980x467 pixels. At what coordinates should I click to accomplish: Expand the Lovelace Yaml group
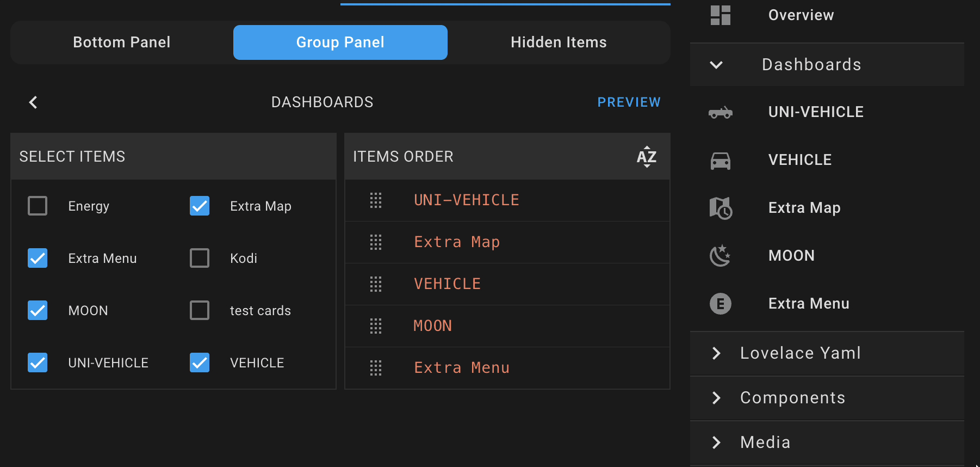716,353
